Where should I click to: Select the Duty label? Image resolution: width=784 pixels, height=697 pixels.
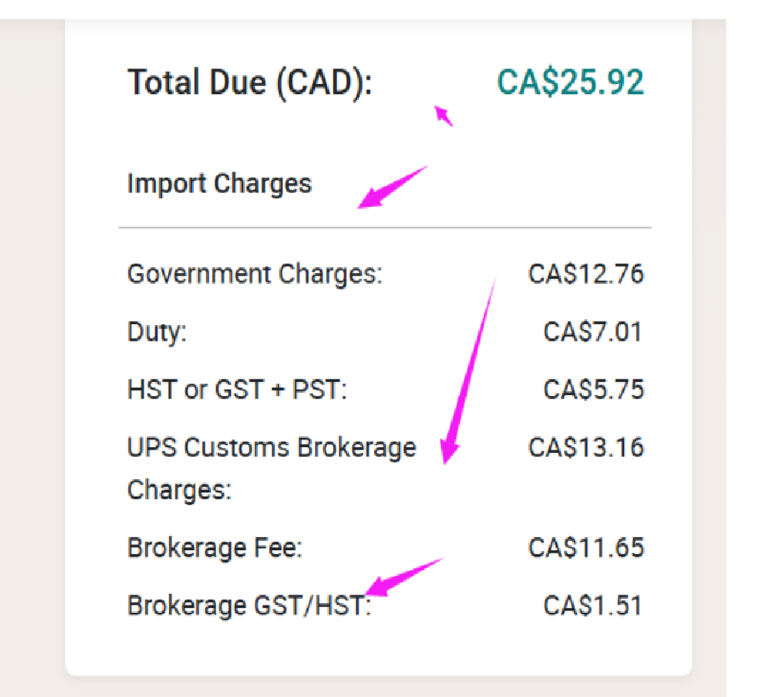point(157,332)
